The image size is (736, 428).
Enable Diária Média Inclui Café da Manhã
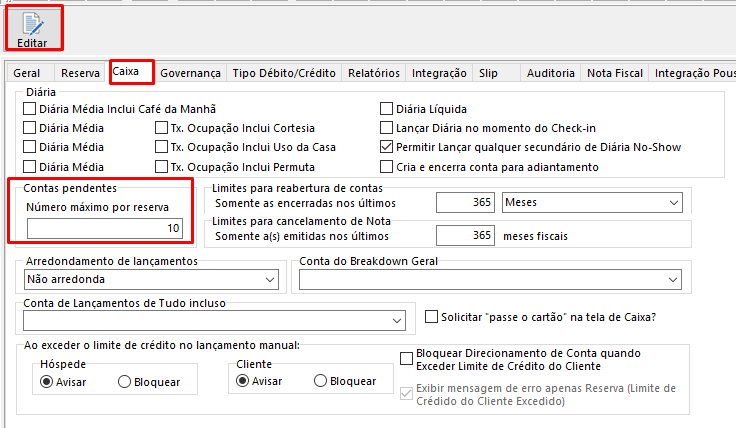[x=30, y=109]
